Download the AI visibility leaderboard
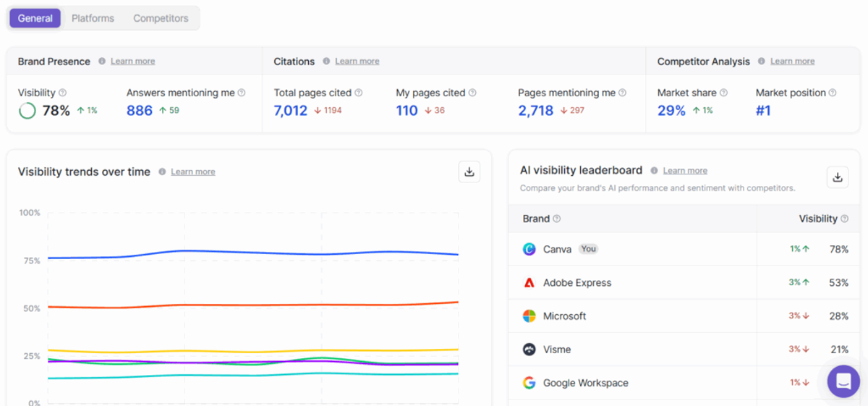This screenshot has width=868, height=406. pos(838,177)
